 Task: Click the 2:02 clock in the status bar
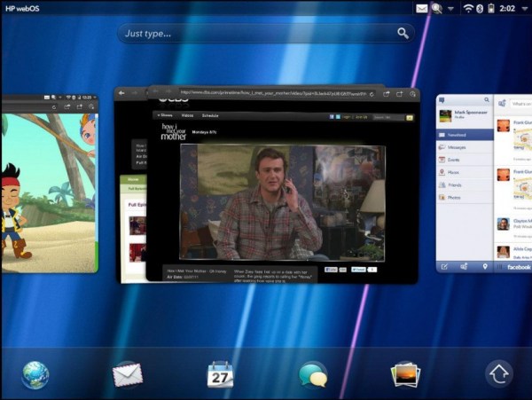click(507, 9)
